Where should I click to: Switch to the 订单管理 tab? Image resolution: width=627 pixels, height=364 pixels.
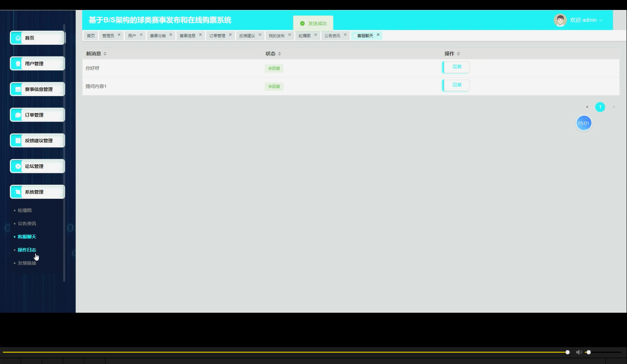click(217, 36)
